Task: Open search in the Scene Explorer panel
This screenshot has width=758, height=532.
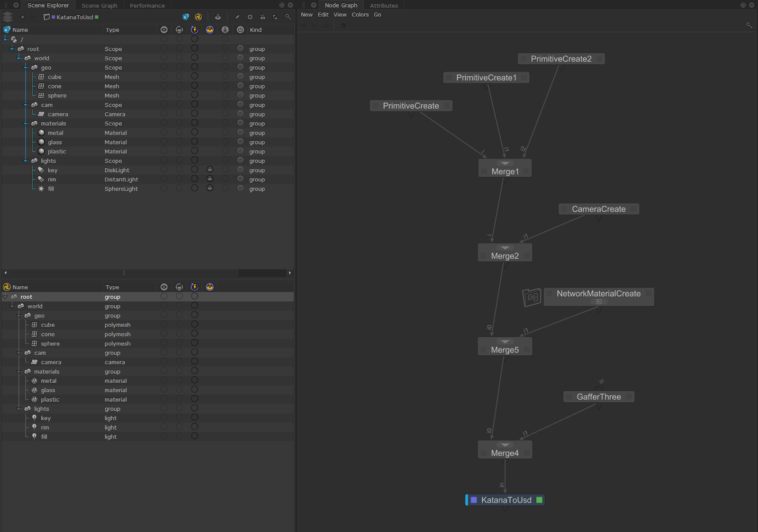Action: [288, 17]
